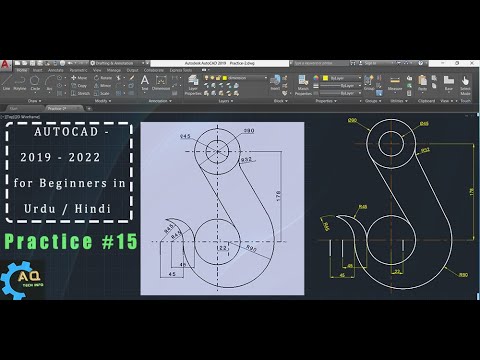Select the Line tool

(7, 83)
